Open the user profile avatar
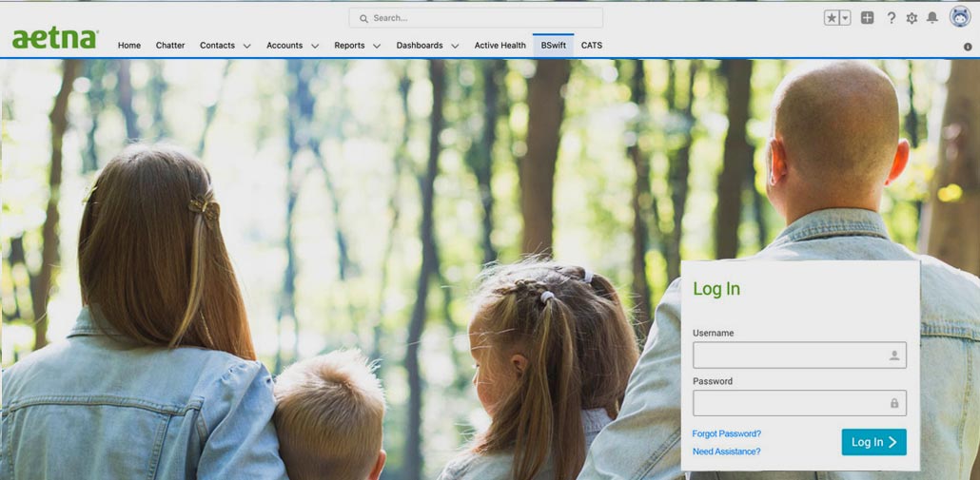Viewport: 980px width, 480px height. tap(960, 17)
